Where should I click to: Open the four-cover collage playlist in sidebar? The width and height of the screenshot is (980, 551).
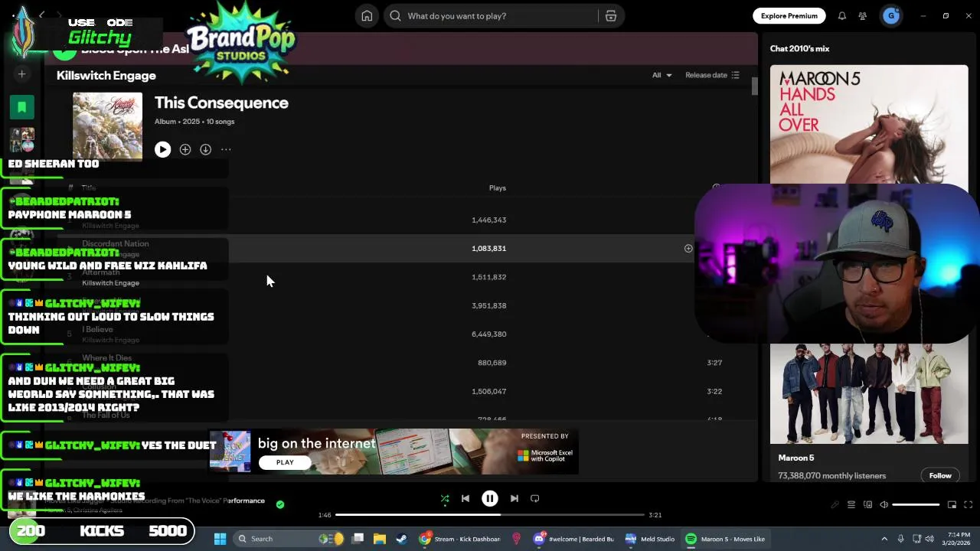pos(22,140)
